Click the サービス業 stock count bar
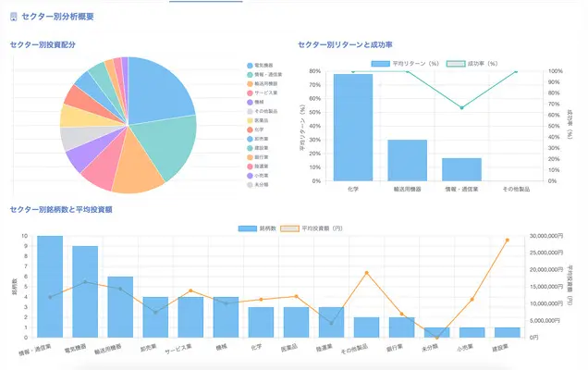The image size is (588, 370). (x=190, y=317)
